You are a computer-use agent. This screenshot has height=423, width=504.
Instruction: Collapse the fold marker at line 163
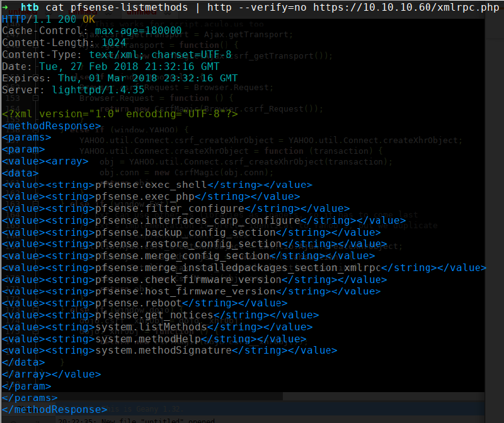pos(36,204)
